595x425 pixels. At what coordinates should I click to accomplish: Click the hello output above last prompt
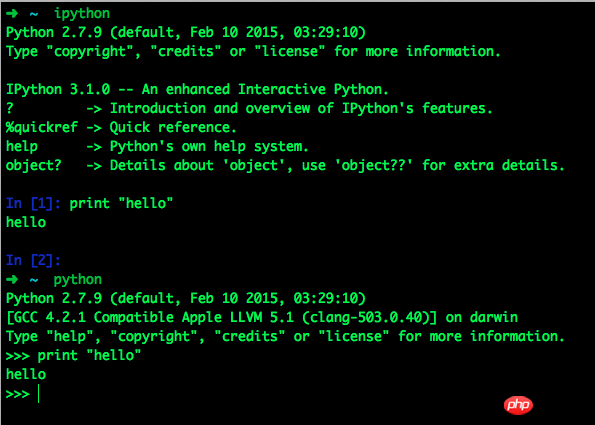(26, 375)
